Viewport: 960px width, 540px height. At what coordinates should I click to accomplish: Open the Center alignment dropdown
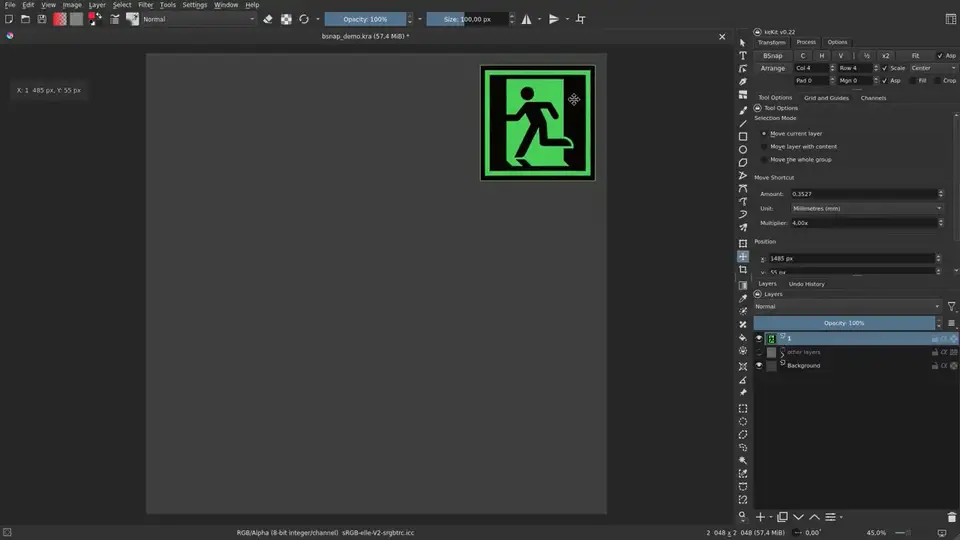932,68
